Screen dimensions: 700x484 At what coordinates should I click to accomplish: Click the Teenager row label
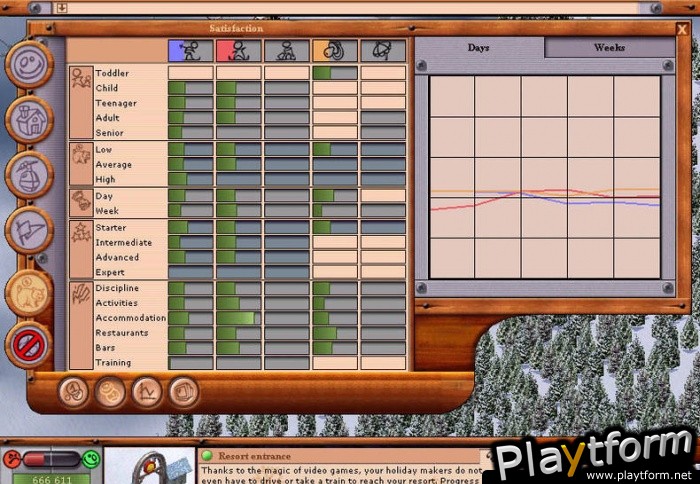click(116, 103)
